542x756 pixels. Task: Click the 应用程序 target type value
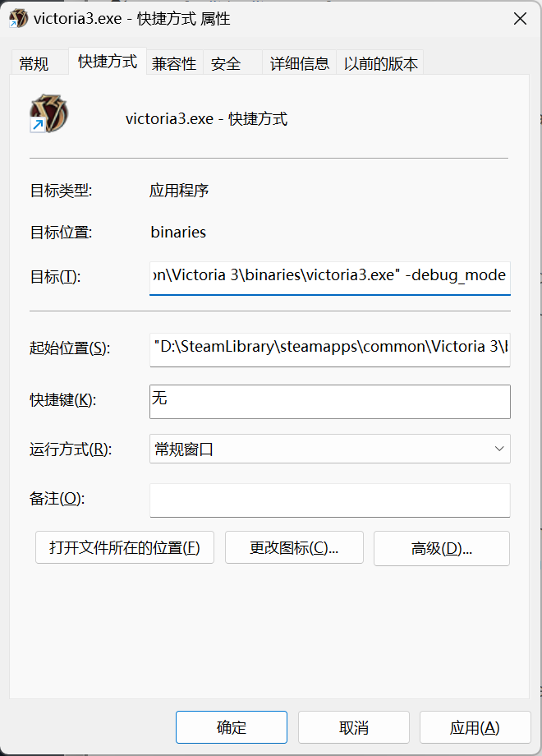pos(179,191)
